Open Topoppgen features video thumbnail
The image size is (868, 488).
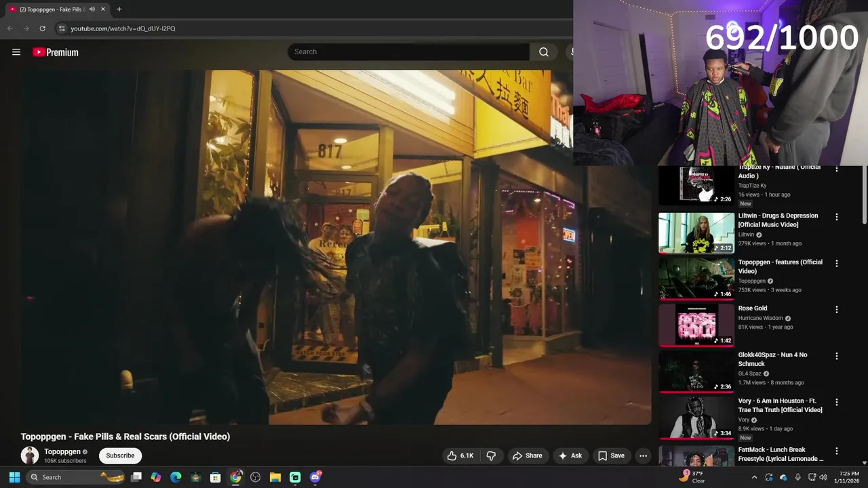696,279
